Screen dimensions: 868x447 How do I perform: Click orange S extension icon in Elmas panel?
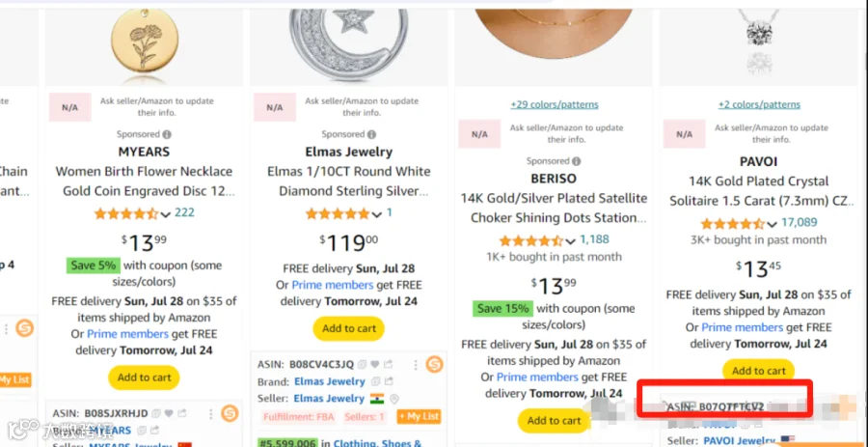(x=435, y=365)
